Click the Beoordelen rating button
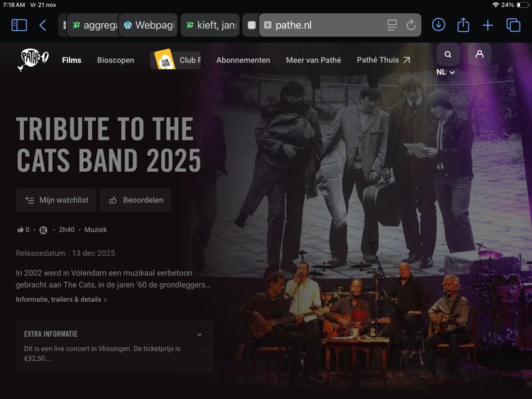Image resolution: width=532 pixels, height=399 pixels. (135, 200)
